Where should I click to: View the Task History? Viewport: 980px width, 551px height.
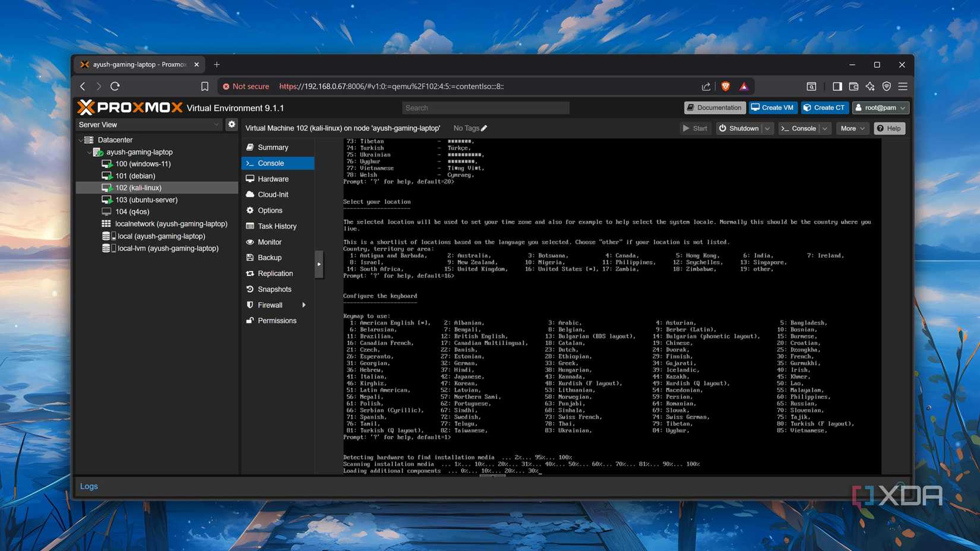point(277,226)
